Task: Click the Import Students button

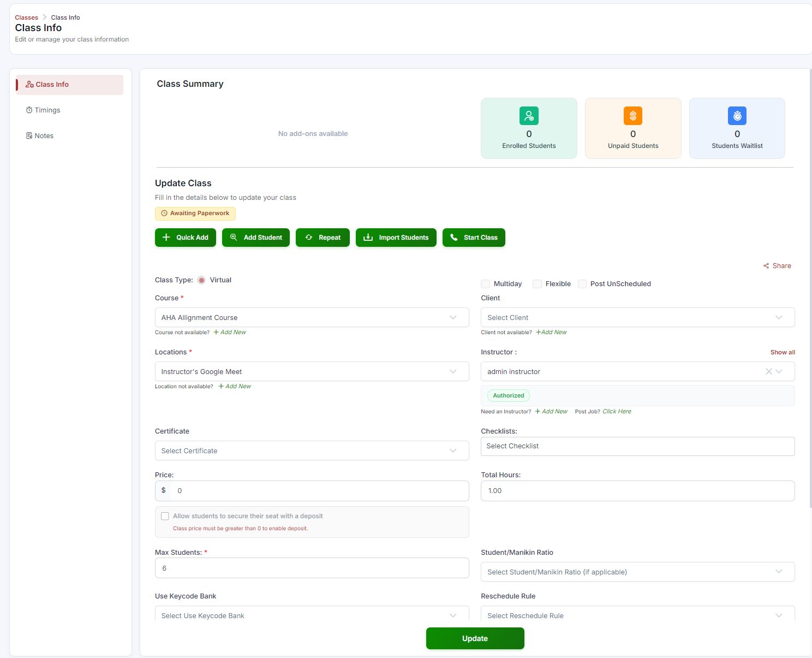Action: point(396,238)
